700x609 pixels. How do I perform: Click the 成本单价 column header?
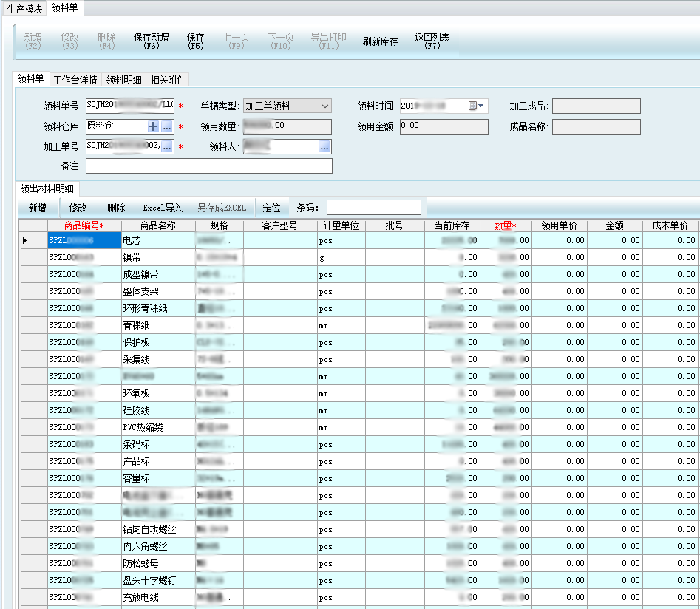[670, 226]
